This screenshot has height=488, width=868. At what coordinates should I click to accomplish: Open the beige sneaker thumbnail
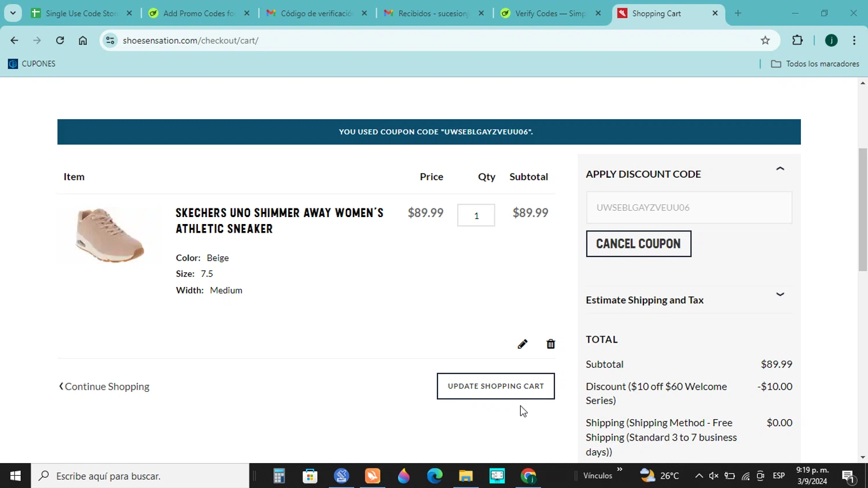110,234
